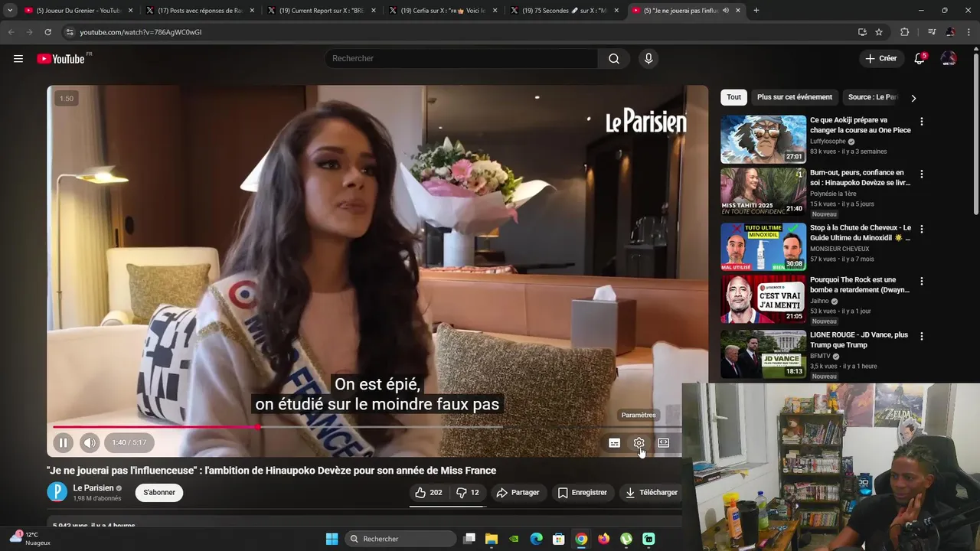Show next filter chips with arrow
This screenshot has height=551, width=980.
point(913,98)
